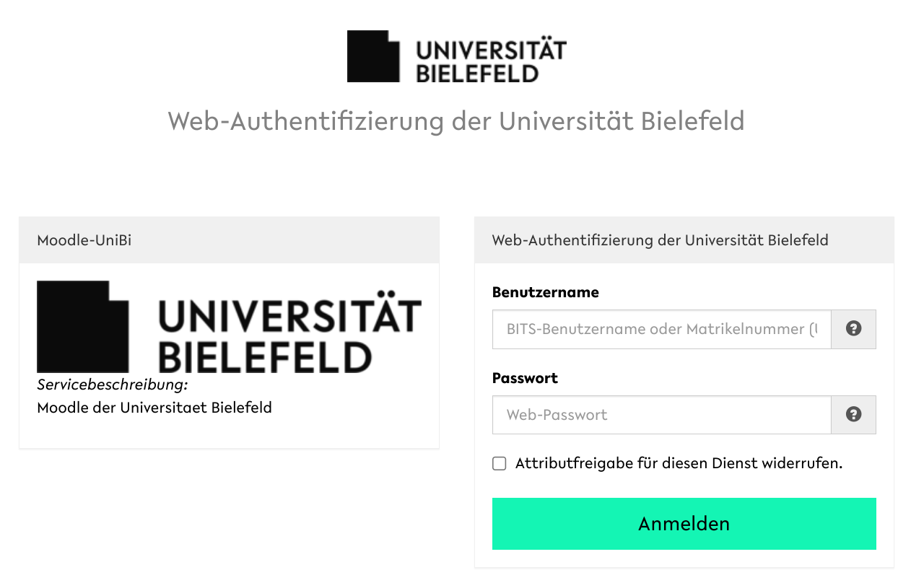
Task: Click black square emblem in top header logo
Action: click(372, 56)
